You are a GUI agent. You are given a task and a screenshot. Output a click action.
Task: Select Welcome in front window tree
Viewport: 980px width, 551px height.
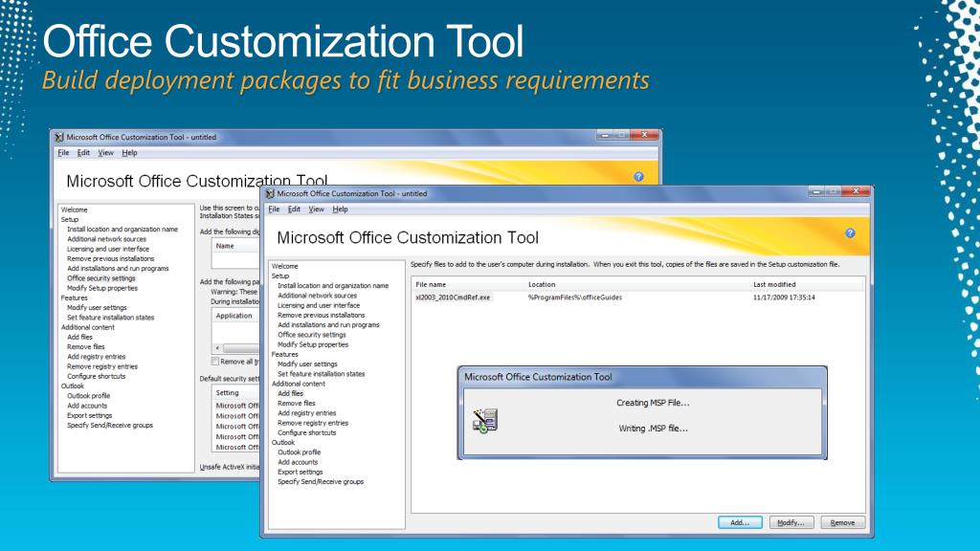tap(284, 266)
